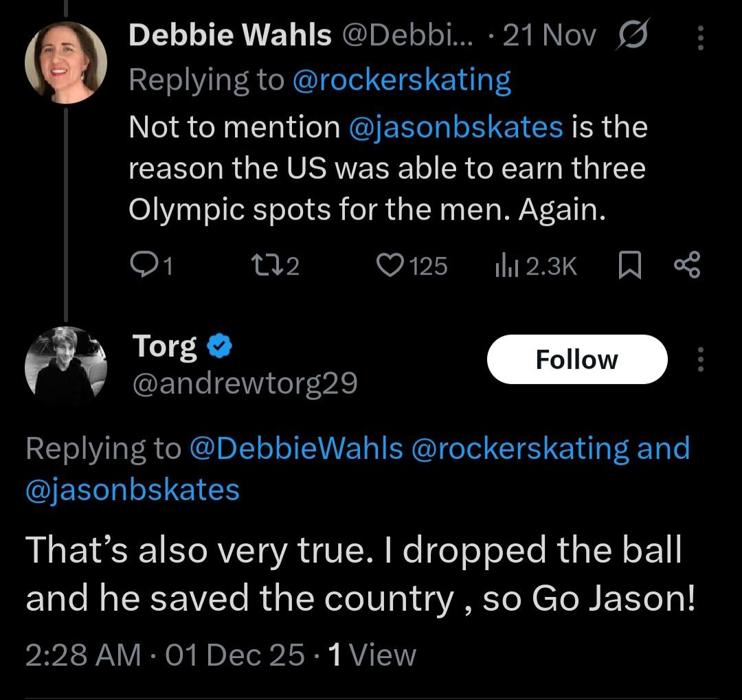The height and width of the screenshot is (700, 742).
Task: Open @jasonbskates mention in Debbie's tweet text
Action: pos(456,127)
